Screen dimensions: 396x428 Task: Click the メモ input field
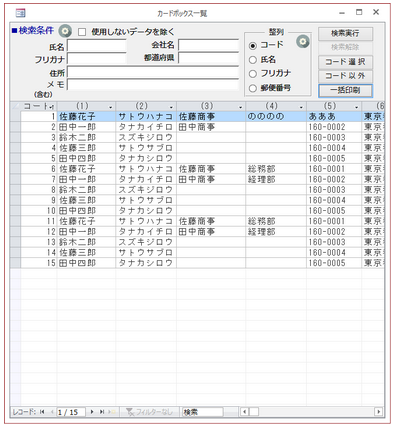click(153, 85)
